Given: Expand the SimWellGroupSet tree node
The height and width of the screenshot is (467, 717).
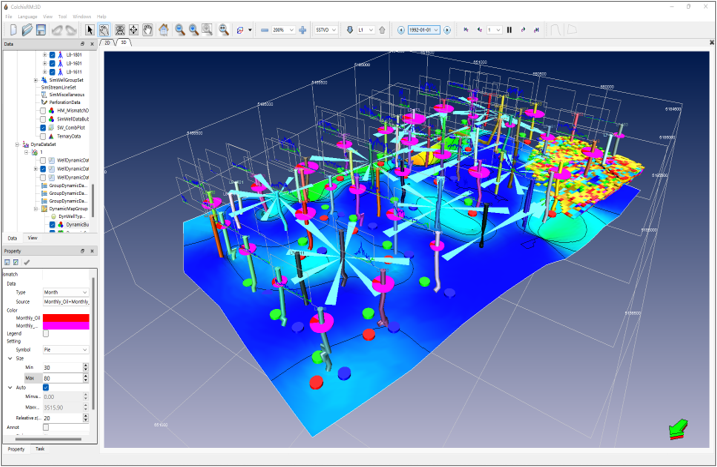Looking at the screenshot, I should [36, 81].
